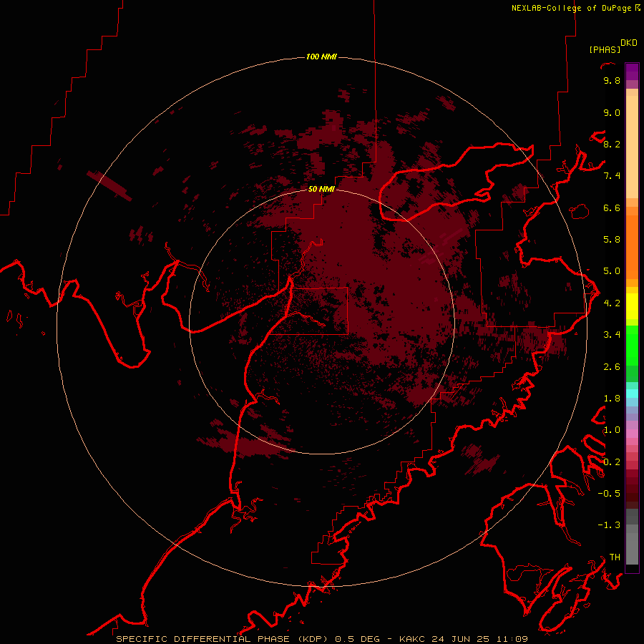The width and height of the screenshot is (644, 644).
Task: Click the bright green segment of color bar
Action: [632, 346]
